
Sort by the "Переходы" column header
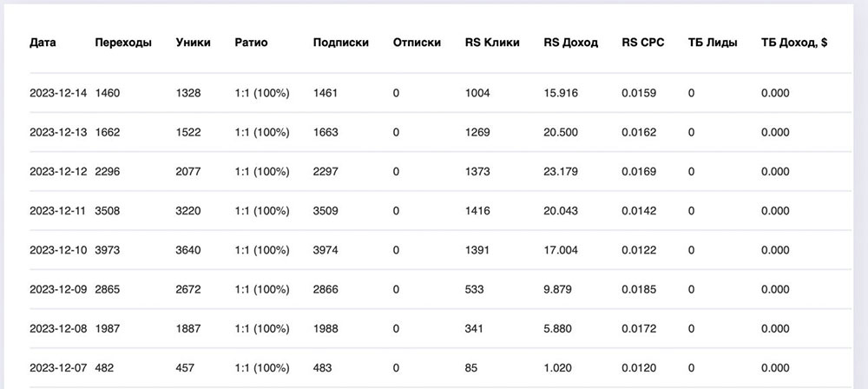point(123,43)
